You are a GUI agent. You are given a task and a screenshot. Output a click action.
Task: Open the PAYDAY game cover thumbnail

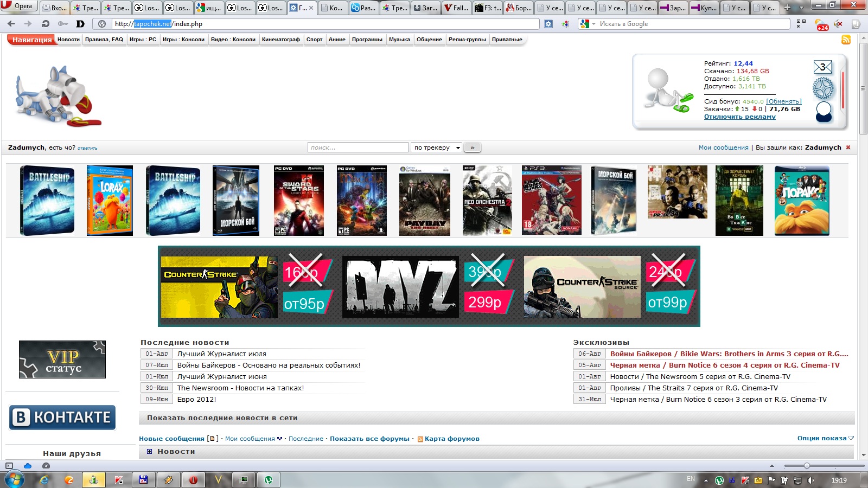click(x=425, y=201)
